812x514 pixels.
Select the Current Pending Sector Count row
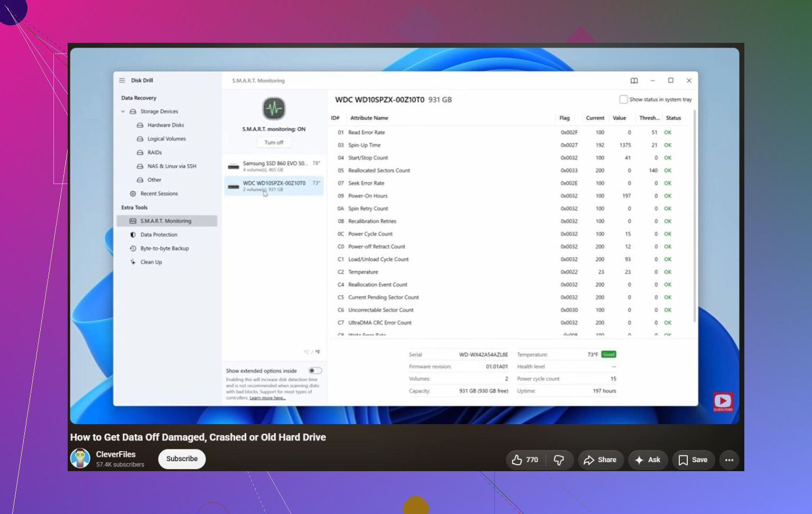[510, 298]
